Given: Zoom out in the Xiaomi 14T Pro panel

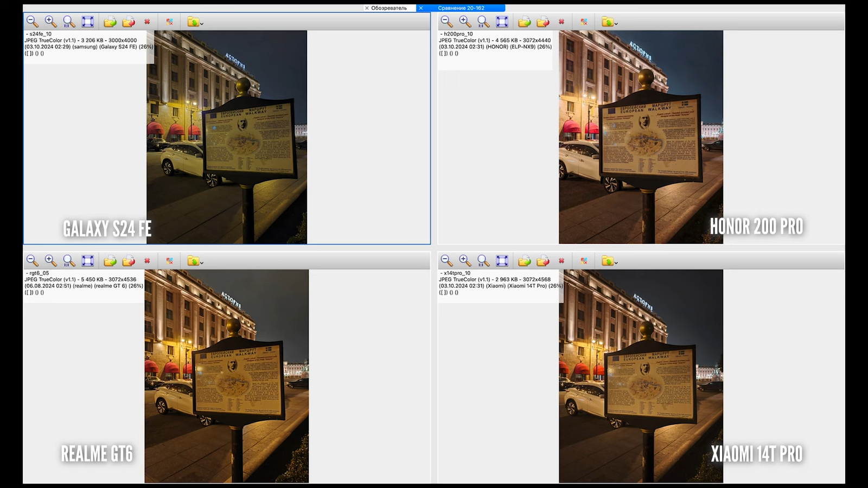Looking at the screenshot, I should pos(446,261).
